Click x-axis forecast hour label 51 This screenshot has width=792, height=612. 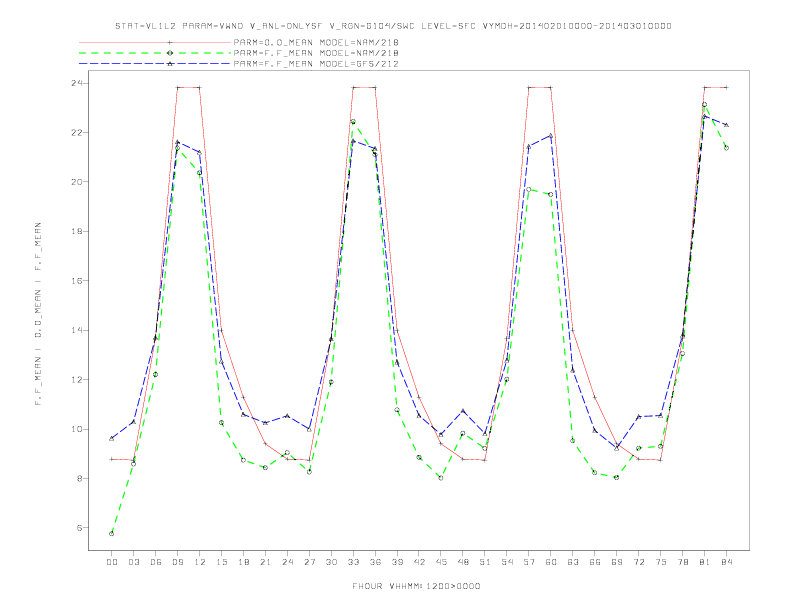click(x=485, y=562)
